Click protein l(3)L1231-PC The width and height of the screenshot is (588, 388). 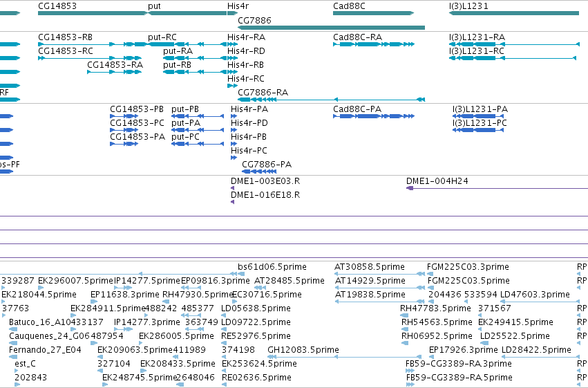pyautogui.click(x=478, y=130)
